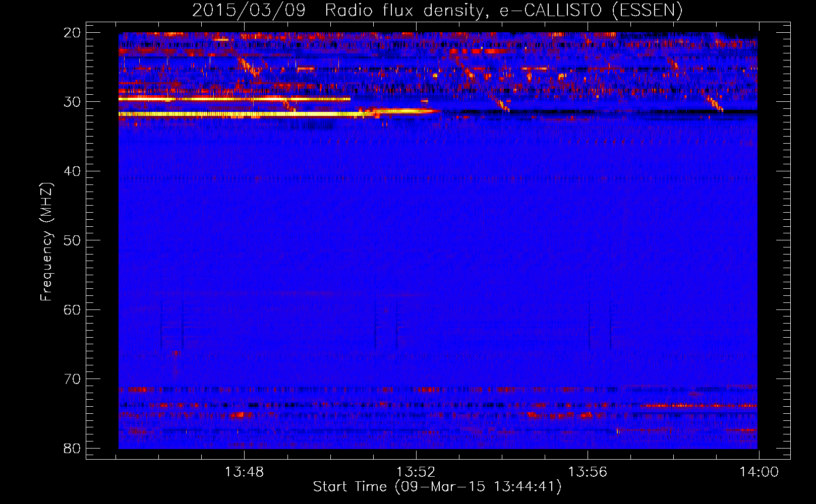Screen dimensions: 816x504
Task: Click the 13:52 time tick label
Action: (416, 472)
